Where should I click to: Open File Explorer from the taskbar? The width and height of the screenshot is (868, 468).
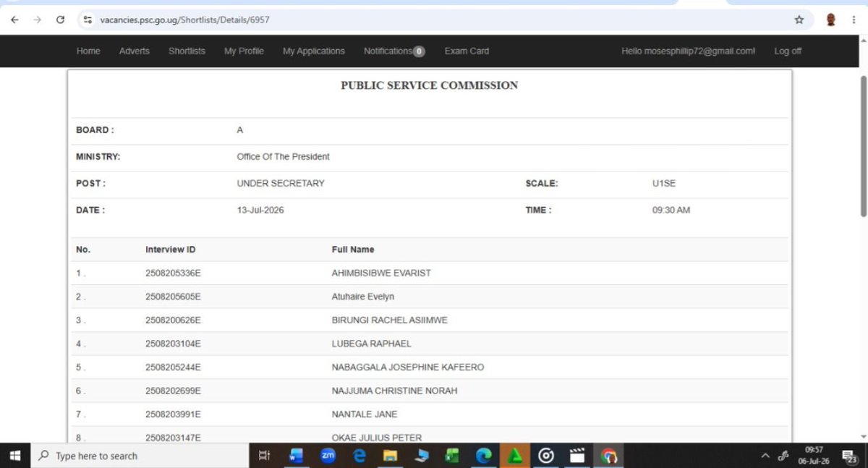(390, 456)
